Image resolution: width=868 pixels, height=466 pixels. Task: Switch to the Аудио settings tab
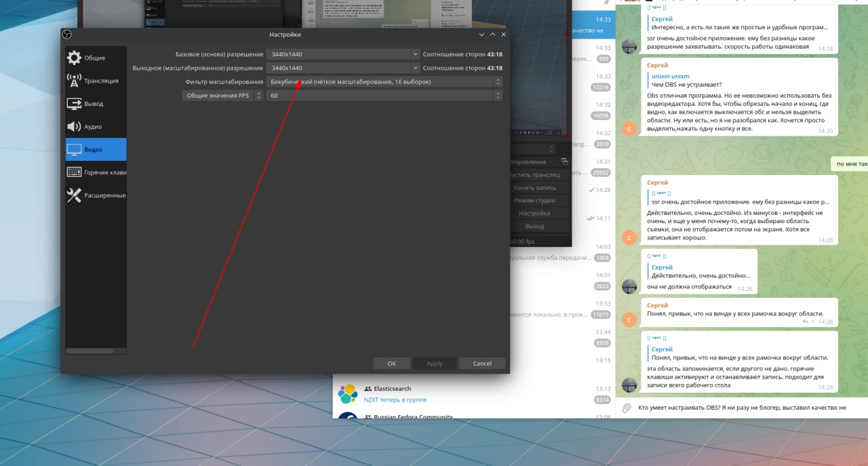pyautogui.click(x=96, y=126)
